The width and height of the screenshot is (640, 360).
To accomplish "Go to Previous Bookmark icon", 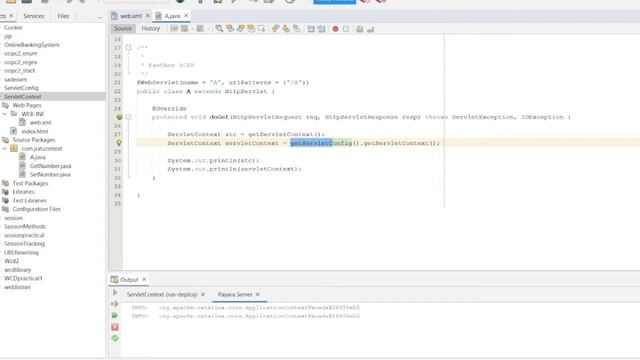I will point(276,29).
